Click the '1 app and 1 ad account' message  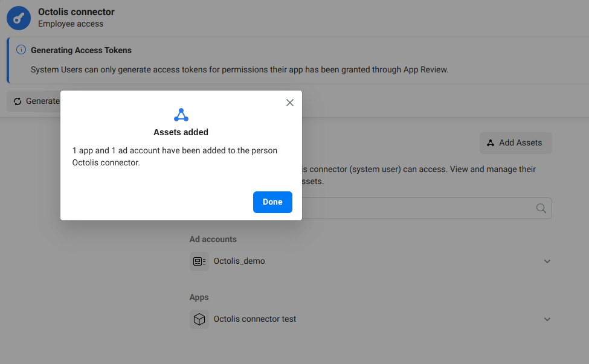click(x=175, y=156)
